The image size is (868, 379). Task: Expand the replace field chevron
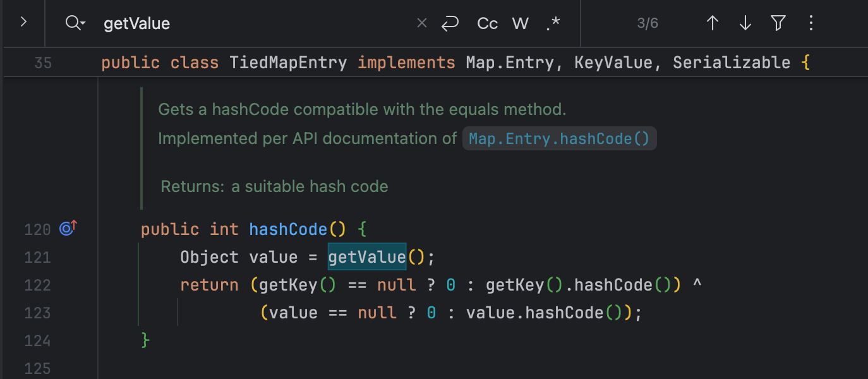point(23,23)
